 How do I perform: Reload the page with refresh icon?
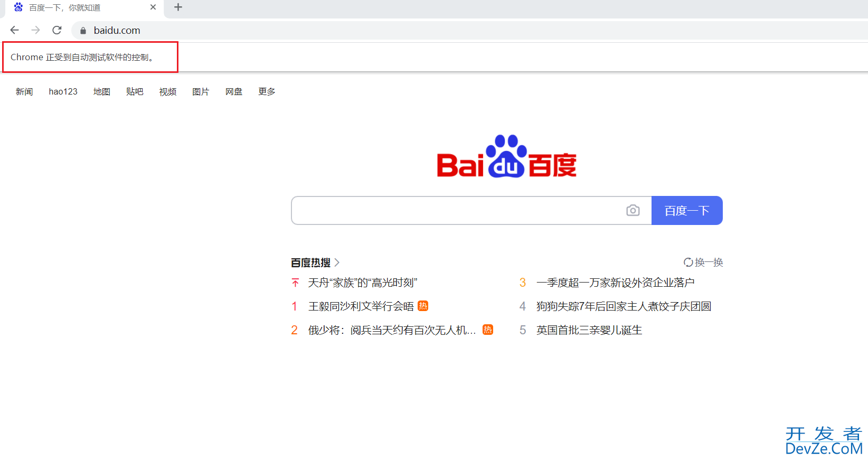(x=57, y=30)
